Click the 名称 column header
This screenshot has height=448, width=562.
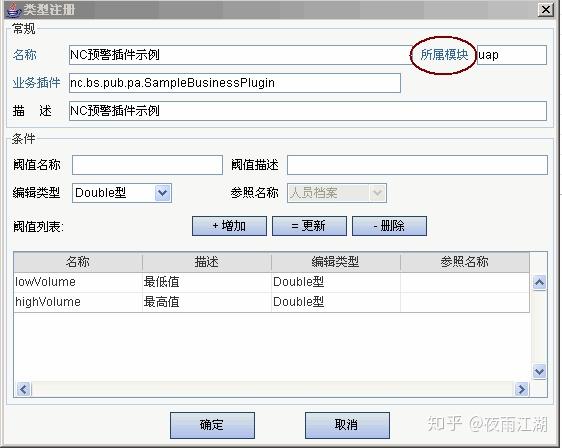[x=78, y=262]
